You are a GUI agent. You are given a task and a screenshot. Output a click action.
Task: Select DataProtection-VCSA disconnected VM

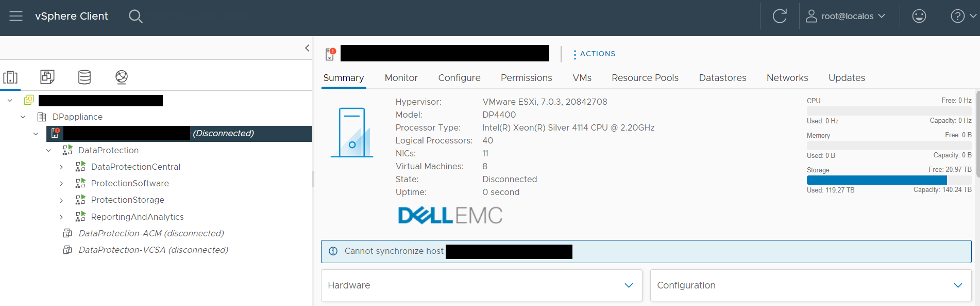[153, 250]
